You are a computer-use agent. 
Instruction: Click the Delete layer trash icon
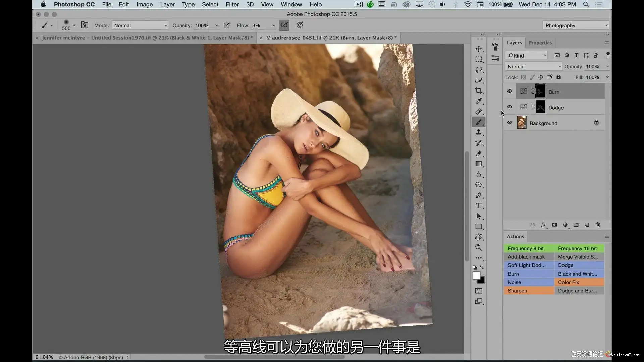597,225
